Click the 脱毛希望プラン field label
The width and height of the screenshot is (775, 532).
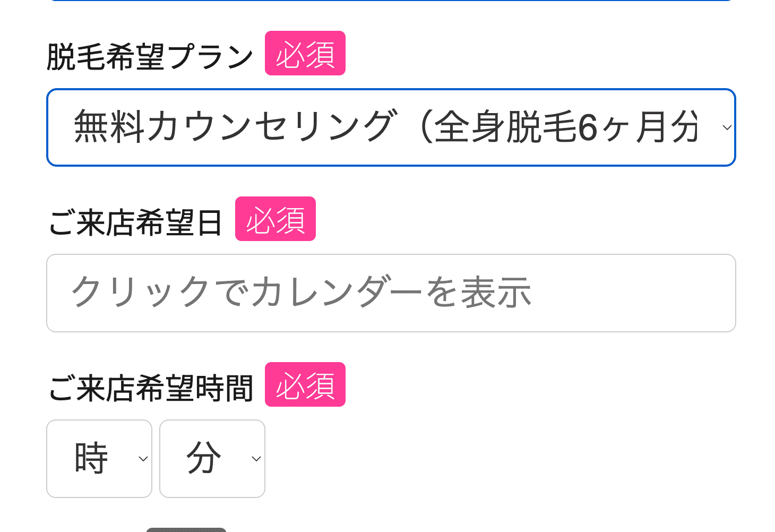tap(150, 57)
